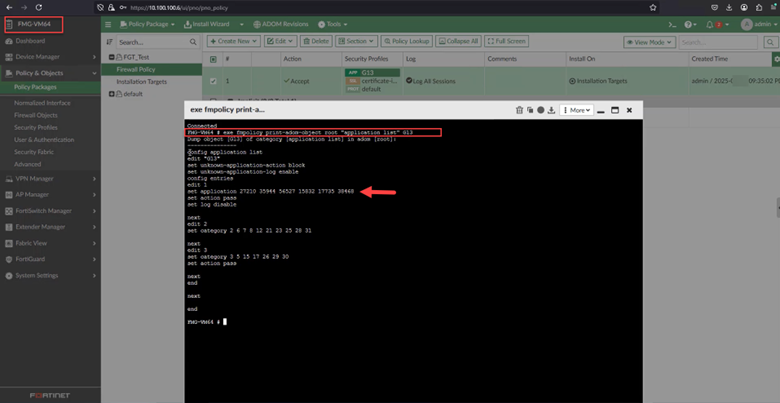Open the Create New dropdown
Image resolution: width=780 pixels, height=403 pixels.
click(x=233, y=41)
